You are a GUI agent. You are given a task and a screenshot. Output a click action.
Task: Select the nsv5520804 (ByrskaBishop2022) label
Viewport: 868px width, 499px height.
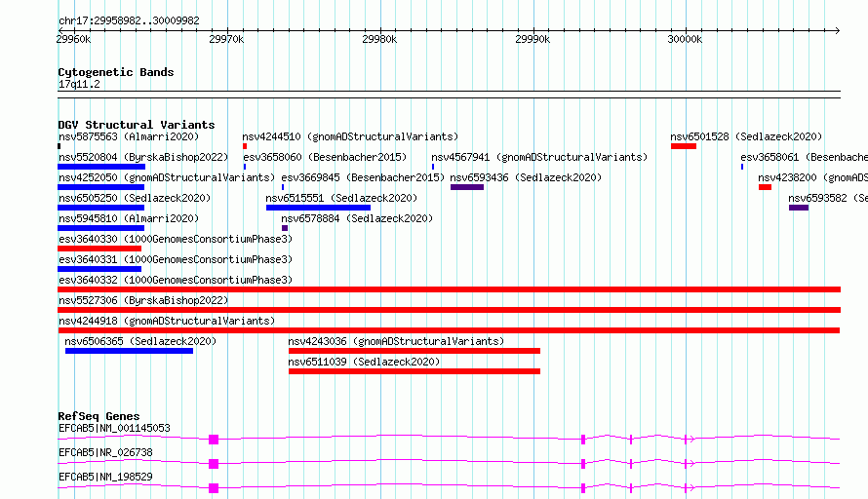143,157
